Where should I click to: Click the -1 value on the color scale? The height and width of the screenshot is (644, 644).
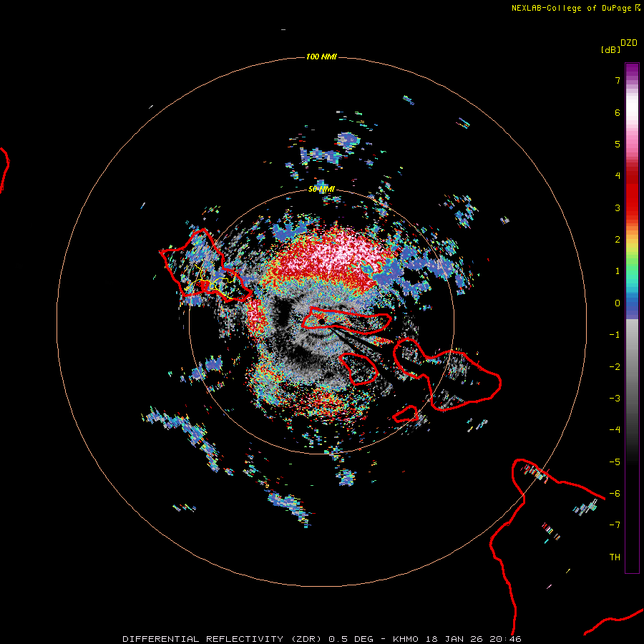tap(615, 335)
